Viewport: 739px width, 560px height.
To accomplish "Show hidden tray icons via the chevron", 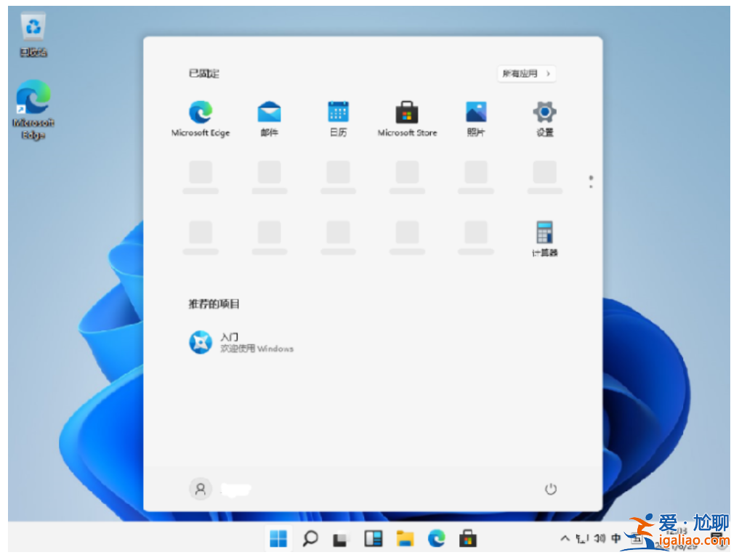I will point(565,539).
